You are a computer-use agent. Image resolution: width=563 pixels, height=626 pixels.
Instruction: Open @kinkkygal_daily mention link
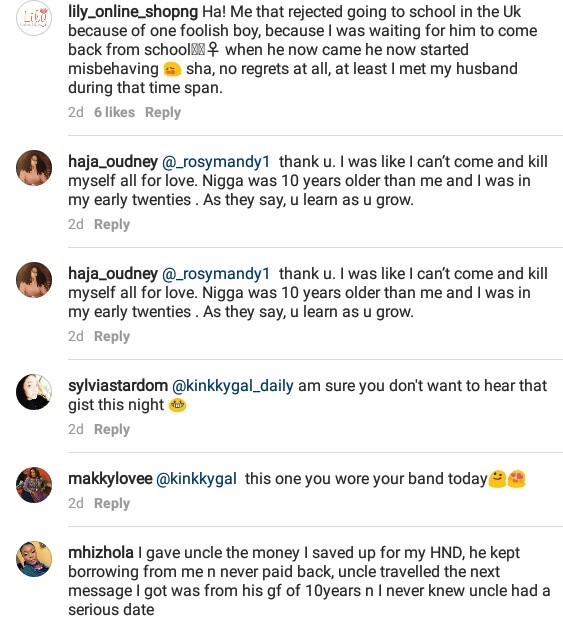[232, 386]
